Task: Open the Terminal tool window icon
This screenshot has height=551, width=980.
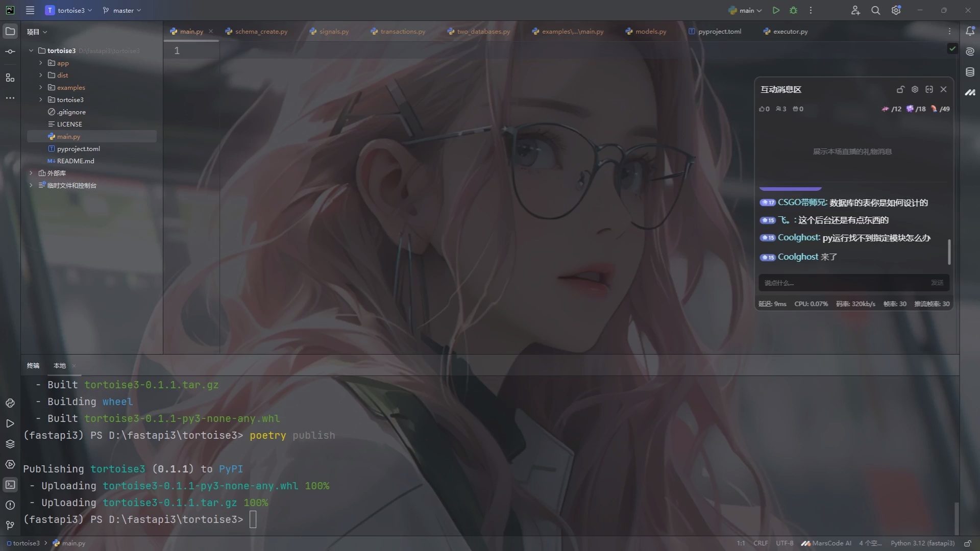Action: pos(10,485)
